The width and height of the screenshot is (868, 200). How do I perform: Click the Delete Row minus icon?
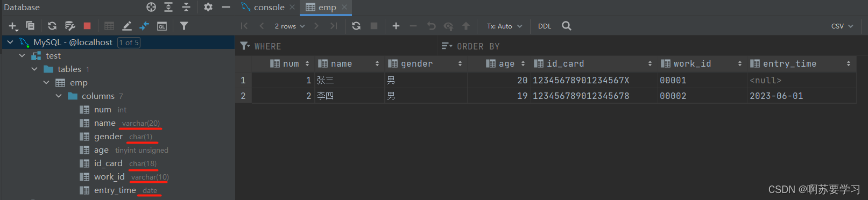coord(413,26)
